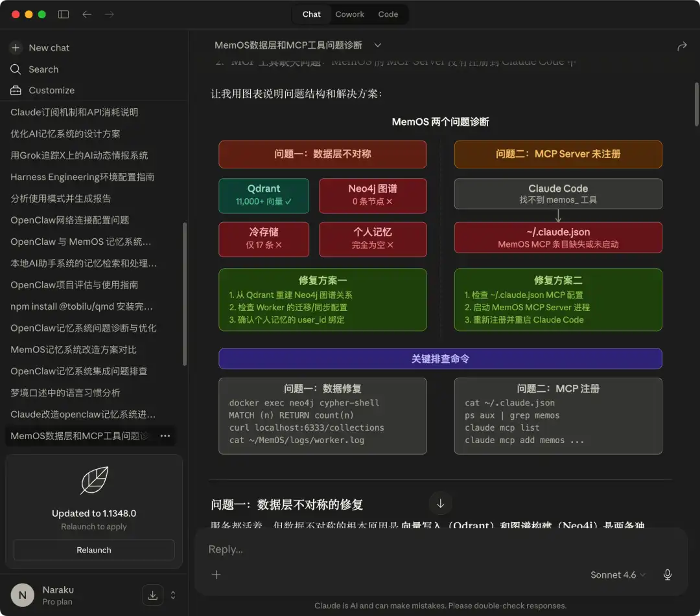Click the microphone voice input icon
This screenshot has height=616, width=700.
pos(668,575)
